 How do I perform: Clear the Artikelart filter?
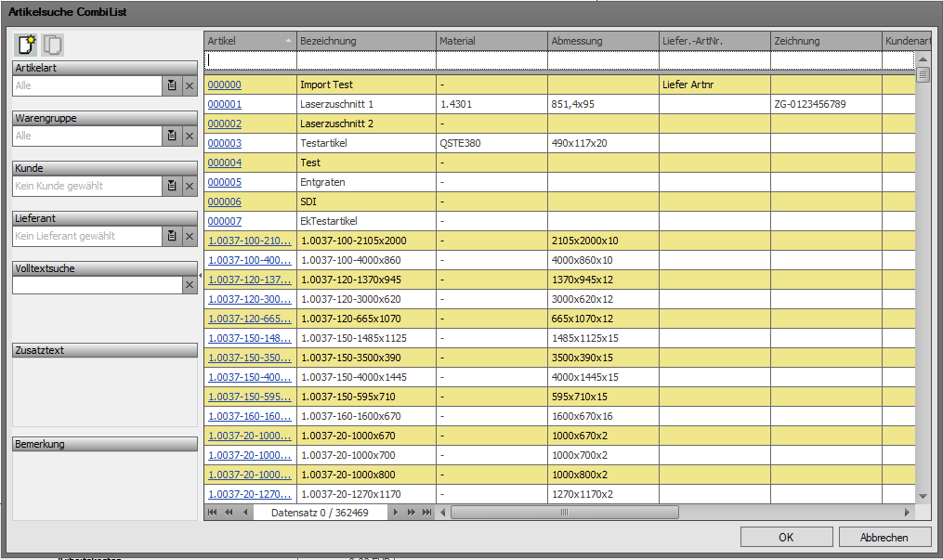point(190,85)
